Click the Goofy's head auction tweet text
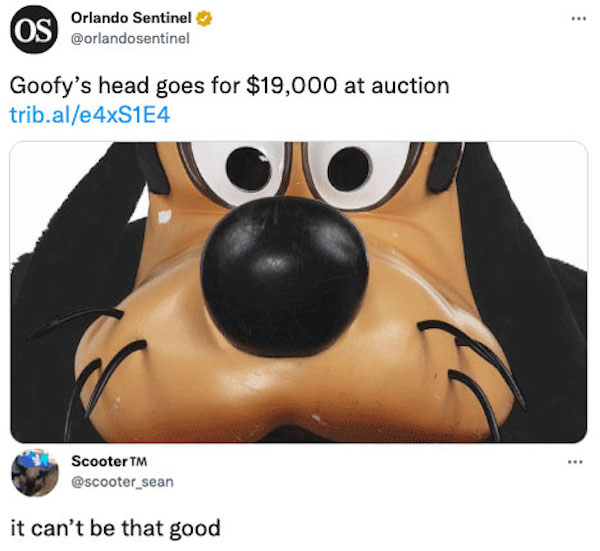Screen dimensions: 600x551 229,86
